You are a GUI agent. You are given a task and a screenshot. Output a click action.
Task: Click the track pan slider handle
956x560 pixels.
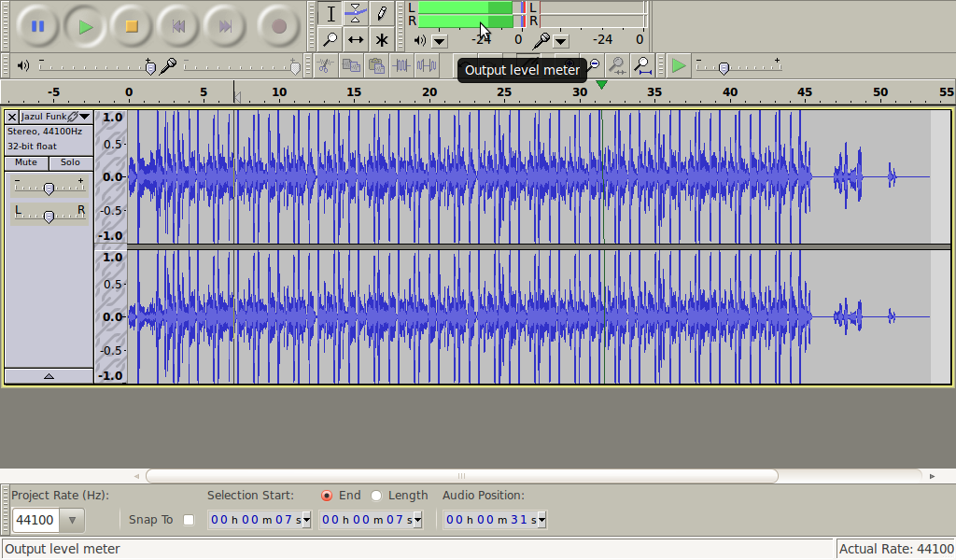pos(49,217)
